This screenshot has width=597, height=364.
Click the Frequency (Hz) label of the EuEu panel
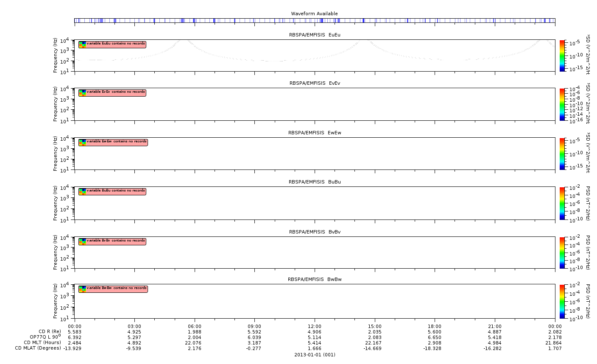[x=55, y=56]
